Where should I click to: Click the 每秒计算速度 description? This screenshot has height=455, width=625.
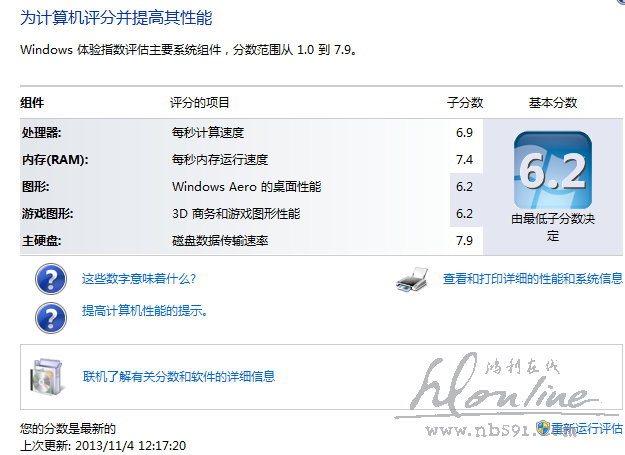click(x=208, y=132)
